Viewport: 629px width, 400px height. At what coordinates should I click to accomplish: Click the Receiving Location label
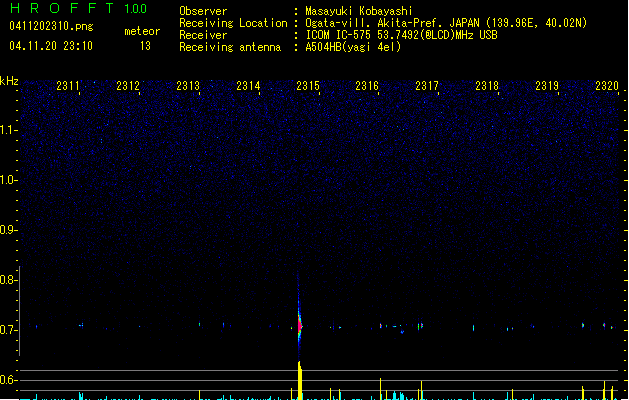pos(233,23)
